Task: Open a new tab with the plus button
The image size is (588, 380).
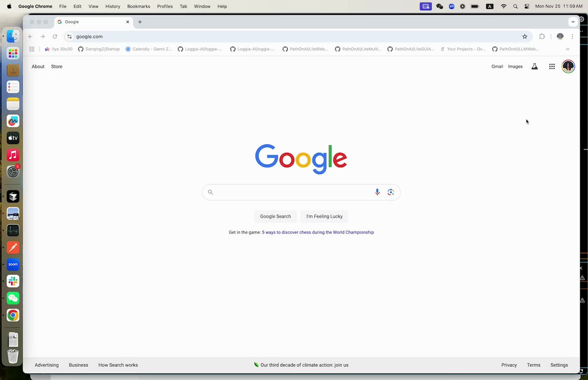Action: point(140,22)
